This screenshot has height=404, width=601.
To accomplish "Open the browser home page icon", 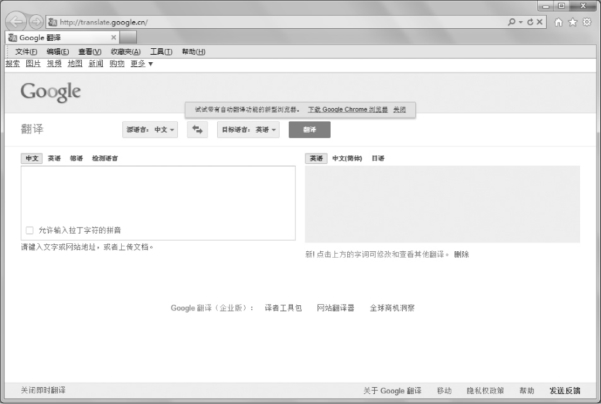I will (558, 22).
